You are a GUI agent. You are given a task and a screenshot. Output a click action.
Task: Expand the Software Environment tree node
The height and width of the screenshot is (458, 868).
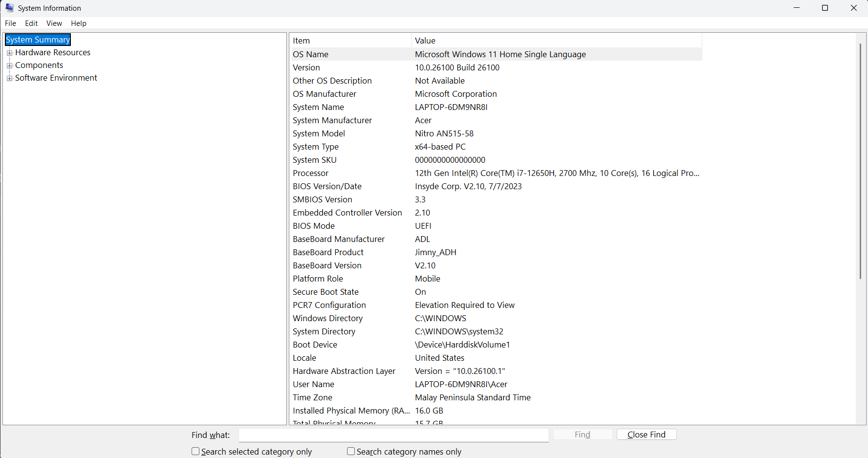click(9, 78)
